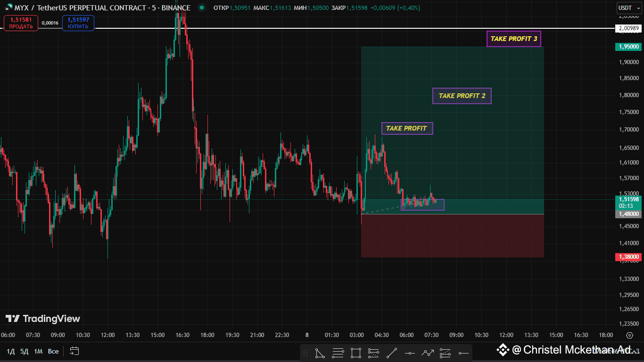The width and height of the screenshot is (644, 362).
Task: Click the red 1,38000 stop price label
Action: click(629, 257)
